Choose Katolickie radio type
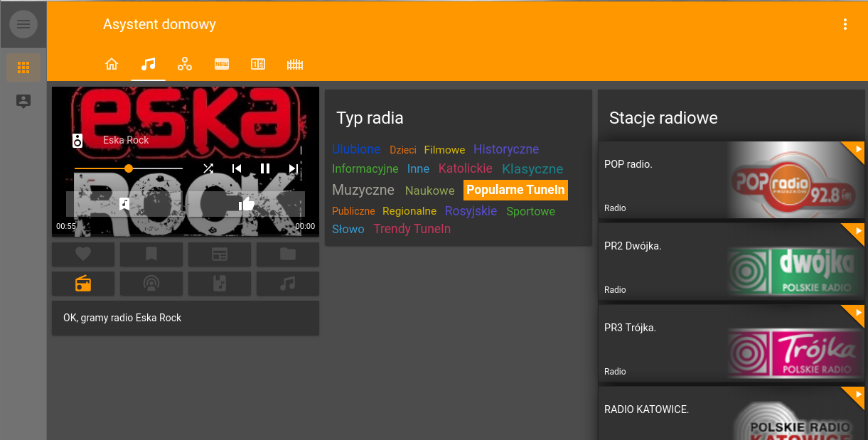The width and height of the screenshot is (868, 440). (x=466, y=168)
